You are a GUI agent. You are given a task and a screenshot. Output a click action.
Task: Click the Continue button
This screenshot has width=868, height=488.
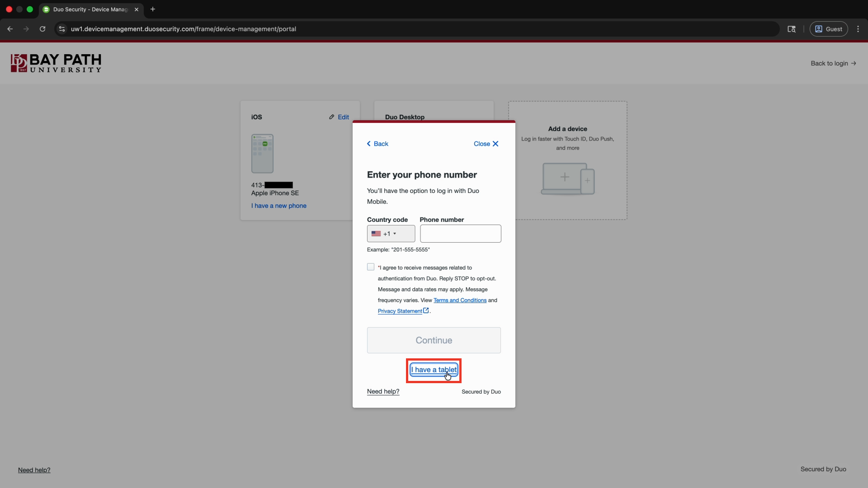tap(434, 340)
